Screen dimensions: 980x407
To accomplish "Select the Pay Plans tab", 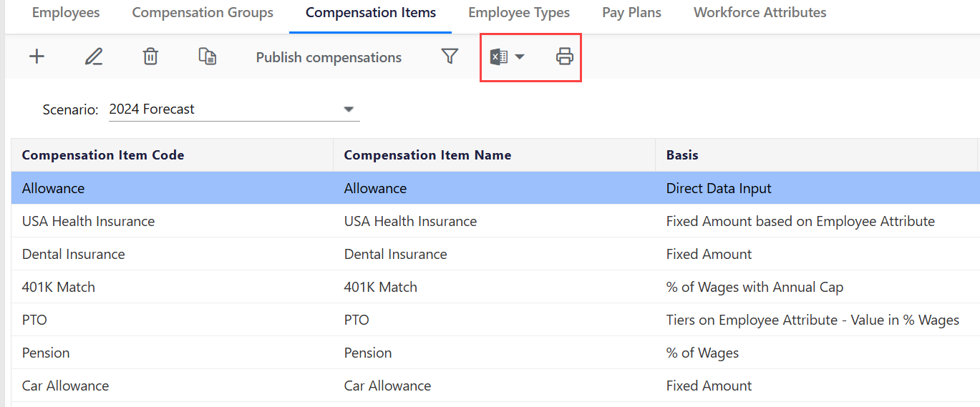I will tap(631, 12).
